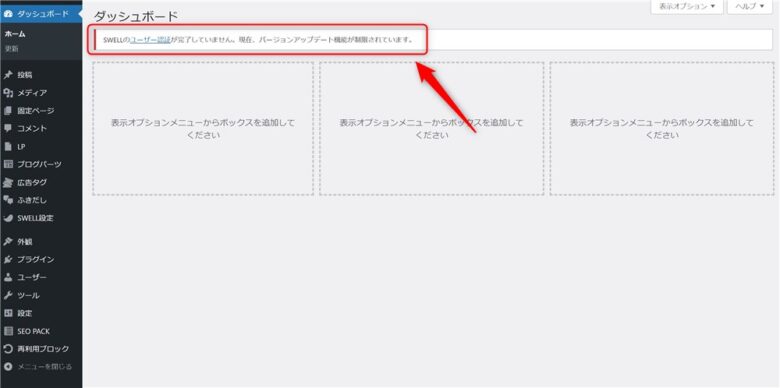Click the pages icon beside 固定ページ
This screenshot has height=388, width=780.
[x=7, y=110]
